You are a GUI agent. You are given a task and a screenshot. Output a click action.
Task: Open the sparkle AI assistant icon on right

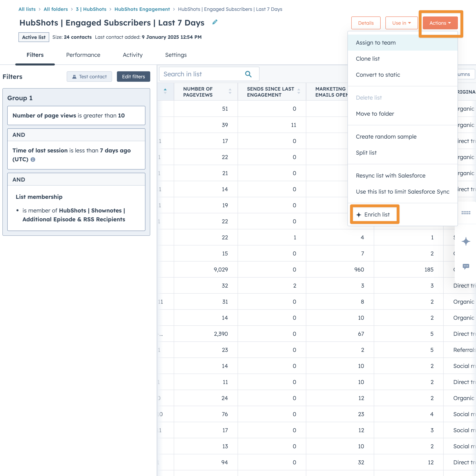point(466,241)
